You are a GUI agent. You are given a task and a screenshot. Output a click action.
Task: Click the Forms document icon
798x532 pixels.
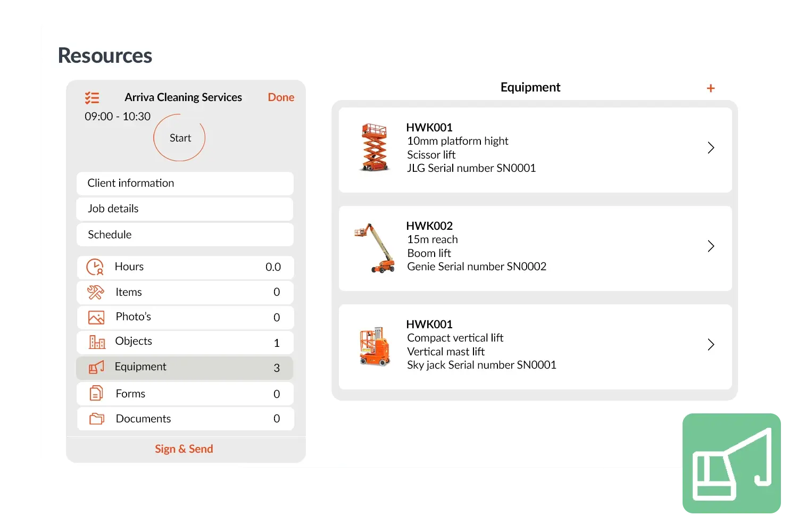[96, 394]
